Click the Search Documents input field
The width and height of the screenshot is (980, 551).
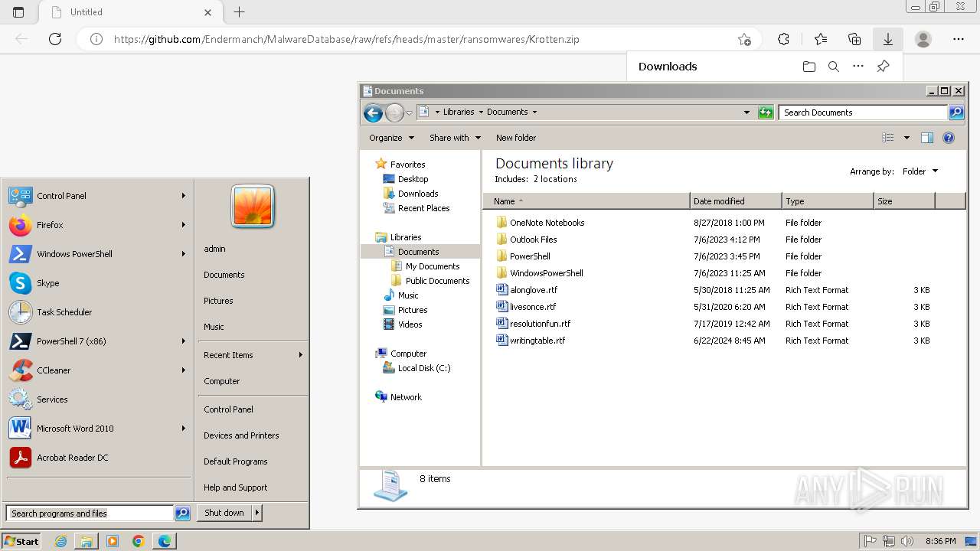pos(863,112)
